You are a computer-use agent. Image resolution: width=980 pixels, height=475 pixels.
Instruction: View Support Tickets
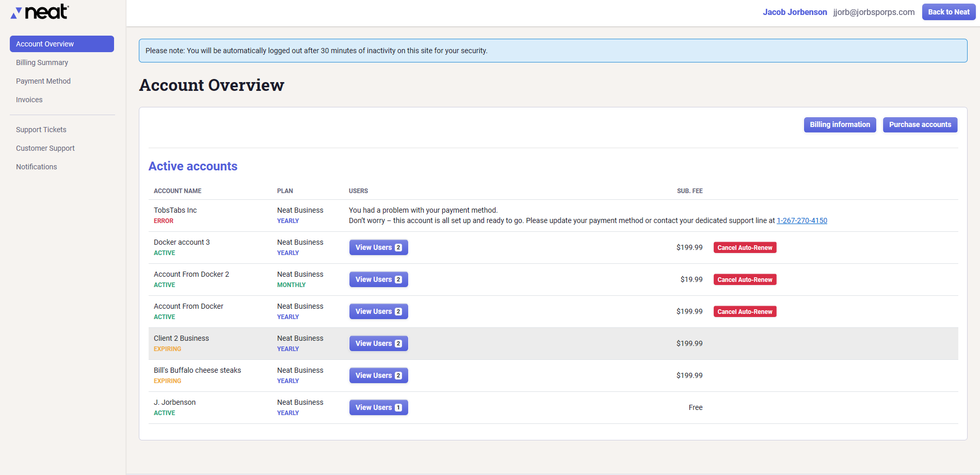[x=41, y=130]
